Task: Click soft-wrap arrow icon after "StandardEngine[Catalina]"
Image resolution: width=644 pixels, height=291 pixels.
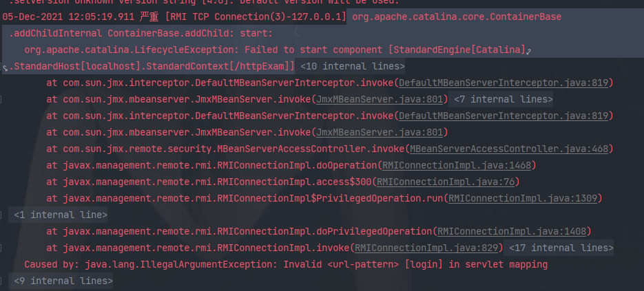Action: coord(531,51)
